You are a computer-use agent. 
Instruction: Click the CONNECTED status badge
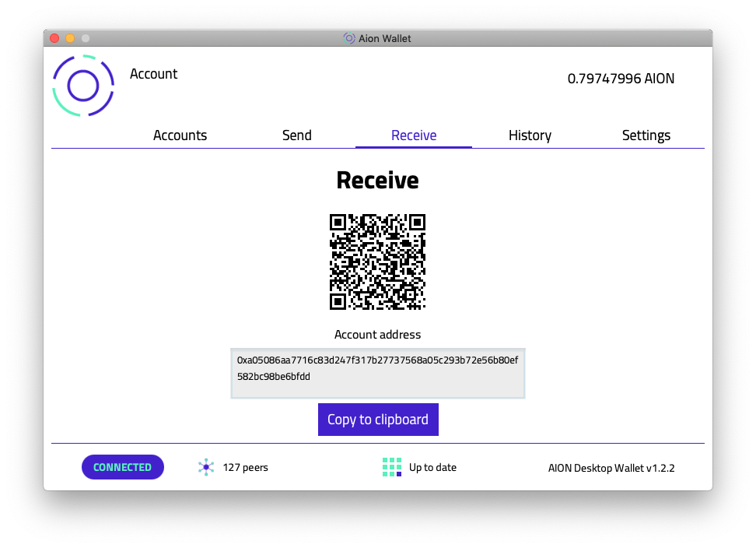point(122,467)
